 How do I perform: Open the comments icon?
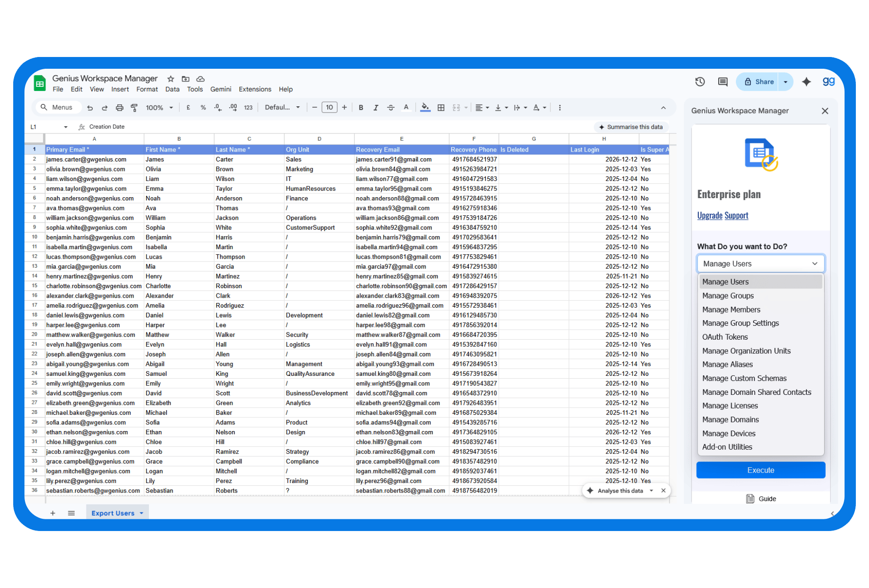tap(723, 82)
